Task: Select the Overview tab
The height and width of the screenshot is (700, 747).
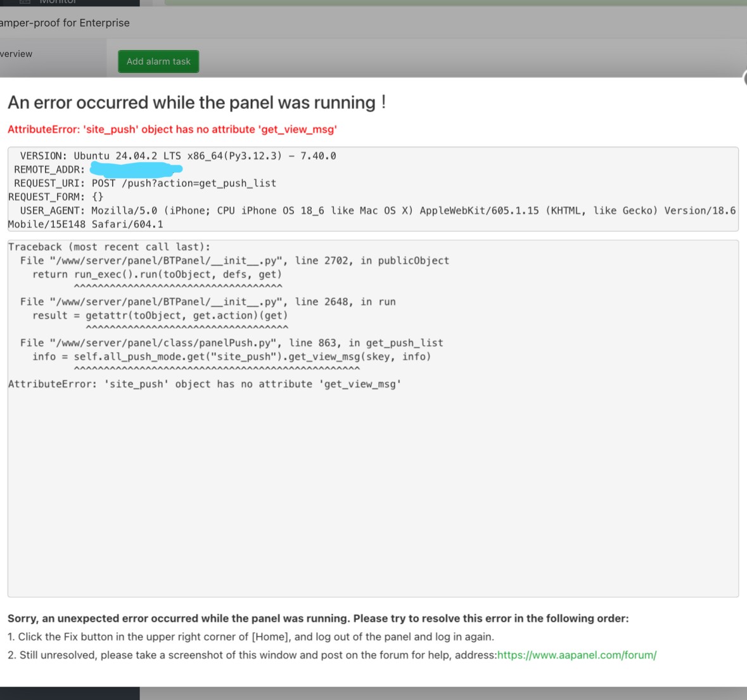Action: (16, 54)
